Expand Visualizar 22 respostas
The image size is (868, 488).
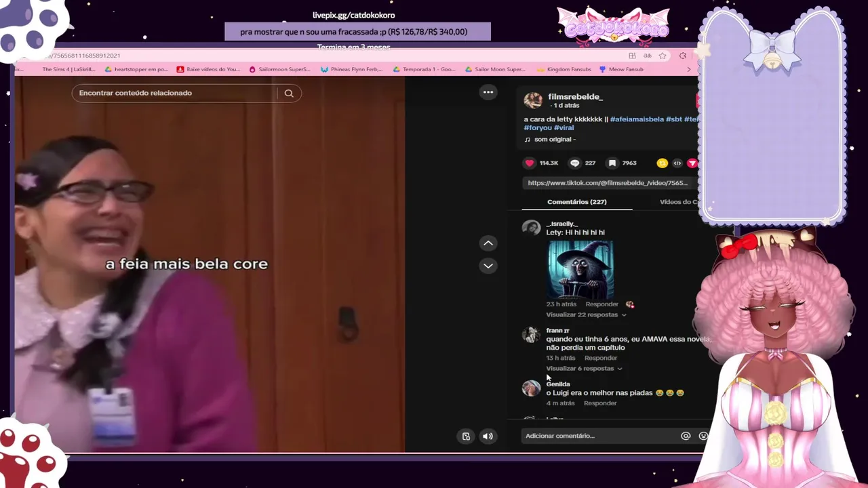click(x=586, y=314)
